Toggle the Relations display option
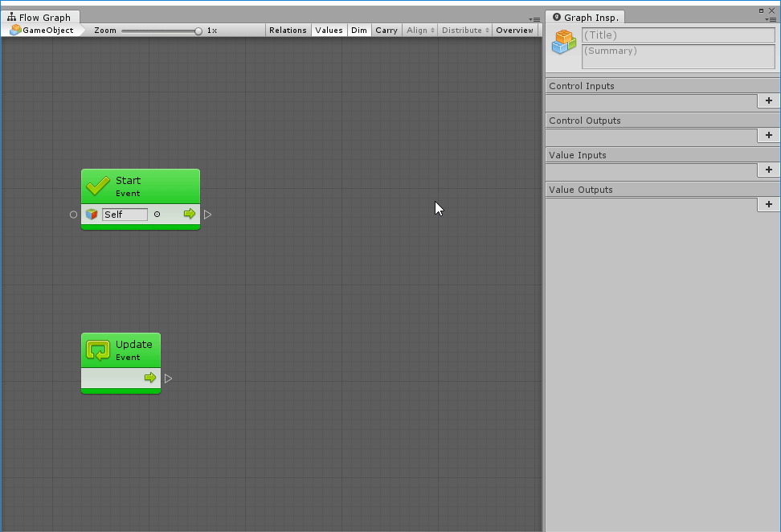 tap(288, 31)
